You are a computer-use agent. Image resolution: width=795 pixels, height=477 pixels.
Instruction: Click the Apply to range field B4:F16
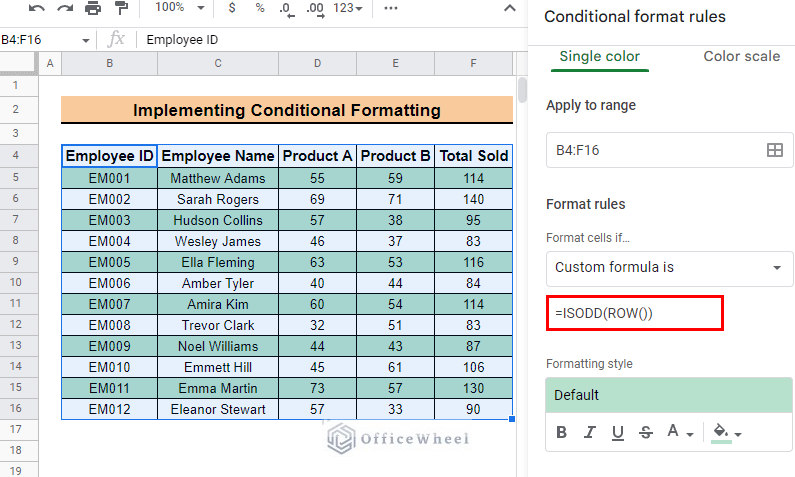click(x=669, y=150)
